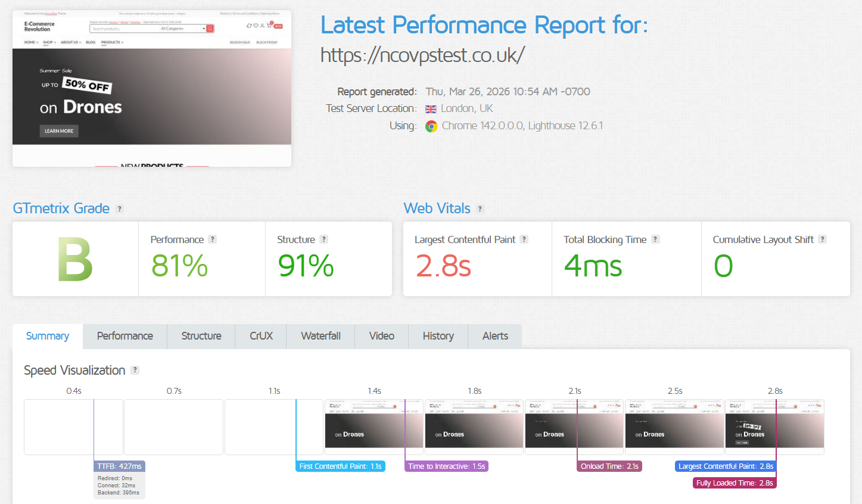Click the tested URL https://ncovpstest.co.uk/
Viewport: 862px width, 504px height.
tap(422, 55)
